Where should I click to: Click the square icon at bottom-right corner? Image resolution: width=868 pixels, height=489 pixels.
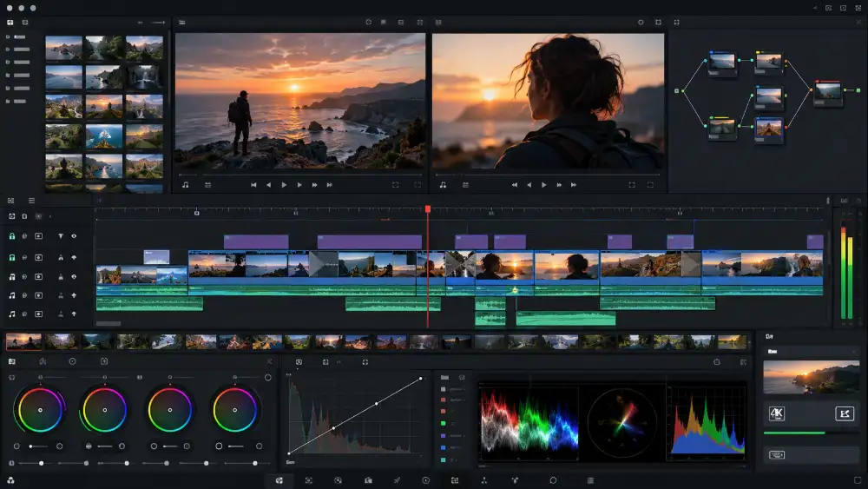tap(858, 480)
